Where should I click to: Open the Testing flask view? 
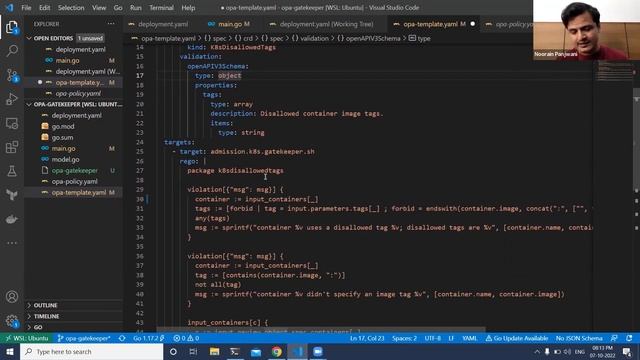point(12,171)
